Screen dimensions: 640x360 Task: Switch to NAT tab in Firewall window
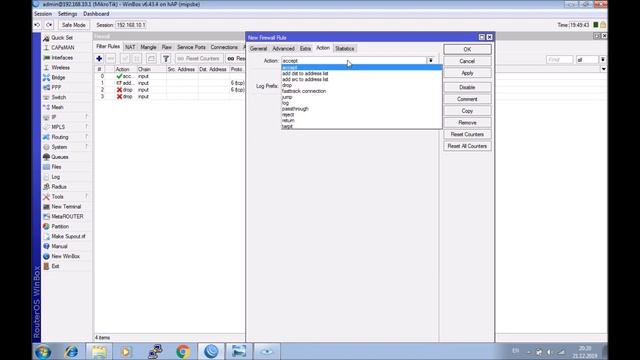130,47
